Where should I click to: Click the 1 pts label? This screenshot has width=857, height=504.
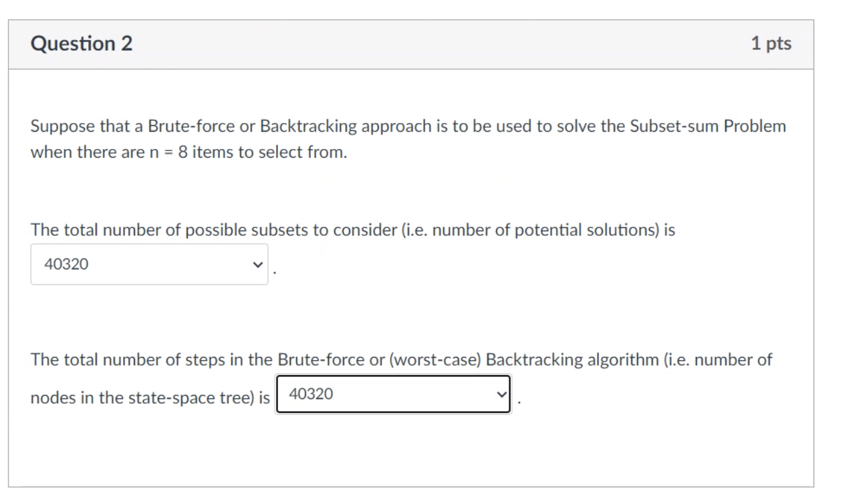pos(771,44)
